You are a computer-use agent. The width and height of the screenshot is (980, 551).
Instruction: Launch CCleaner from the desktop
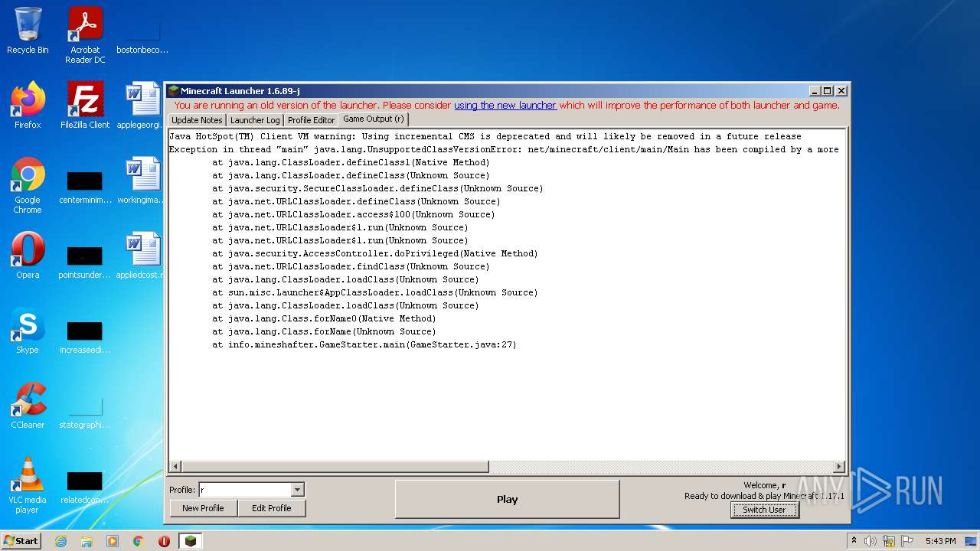pyautogui.click(x=28, y=406)
